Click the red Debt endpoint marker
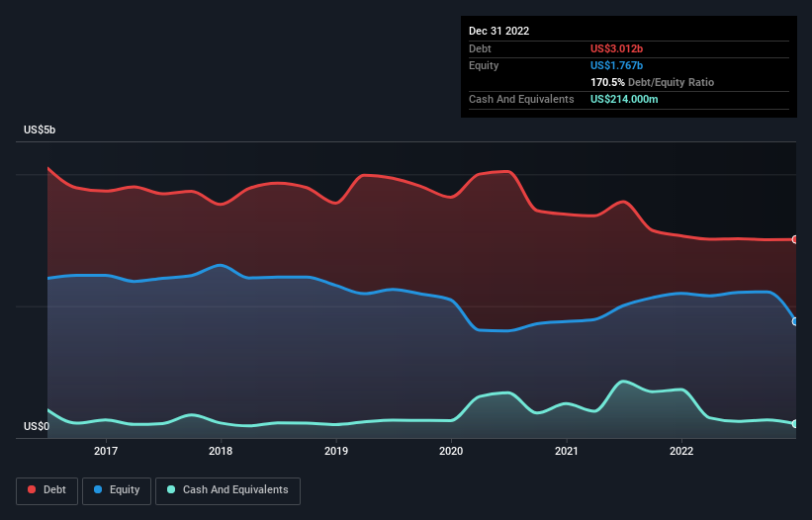This screenshot has height=520, width=812. click(795, 239)
